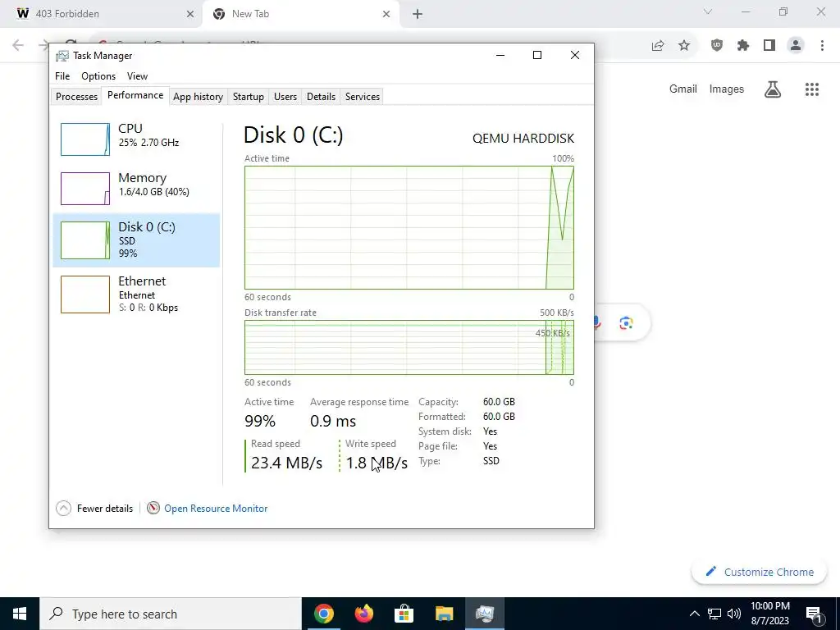Select the Memory performance entry
This screenshot has height=630, width=840.
(136, 188)
